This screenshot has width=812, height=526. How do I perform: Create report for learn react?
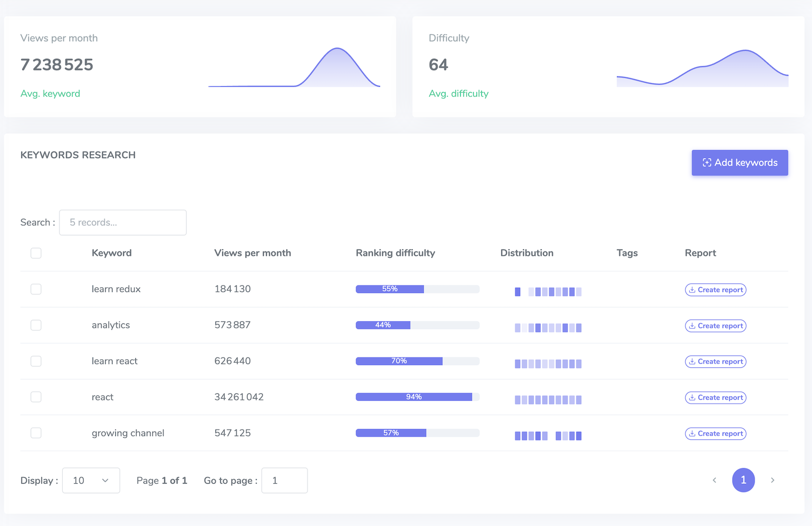click(716, 361)
